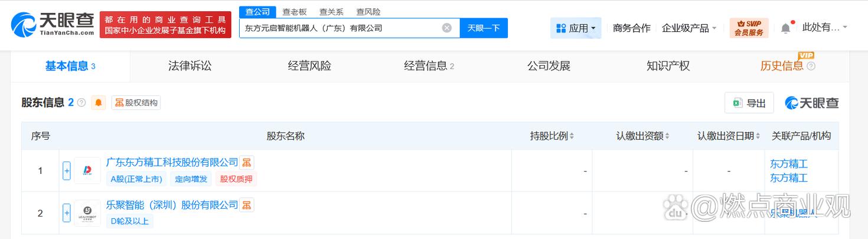
Task: Select the 关联产品/机构 column header
Action: coord(801,136)
